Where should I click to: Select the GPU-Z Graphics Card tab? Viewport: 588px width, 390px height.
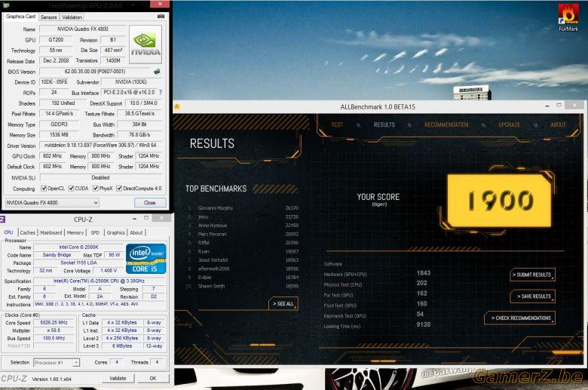coord(20,17)
